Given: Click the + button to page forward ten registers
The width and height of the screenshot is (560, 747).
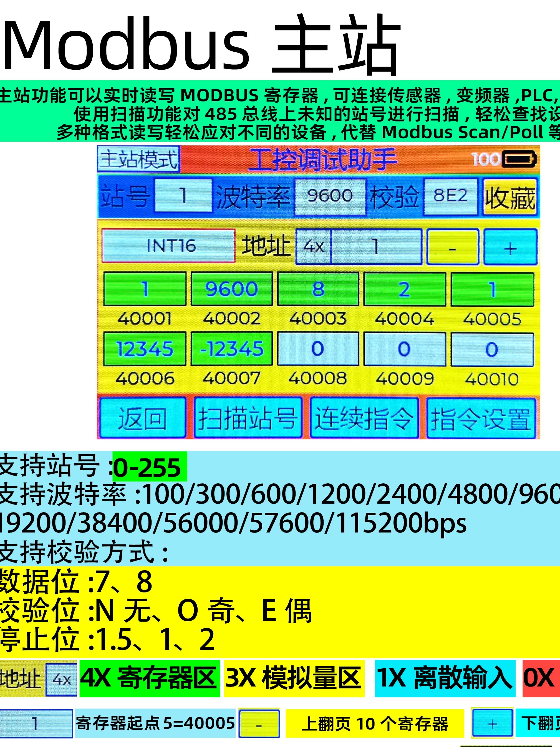Looking at the screenshot, I should point(510,248).
